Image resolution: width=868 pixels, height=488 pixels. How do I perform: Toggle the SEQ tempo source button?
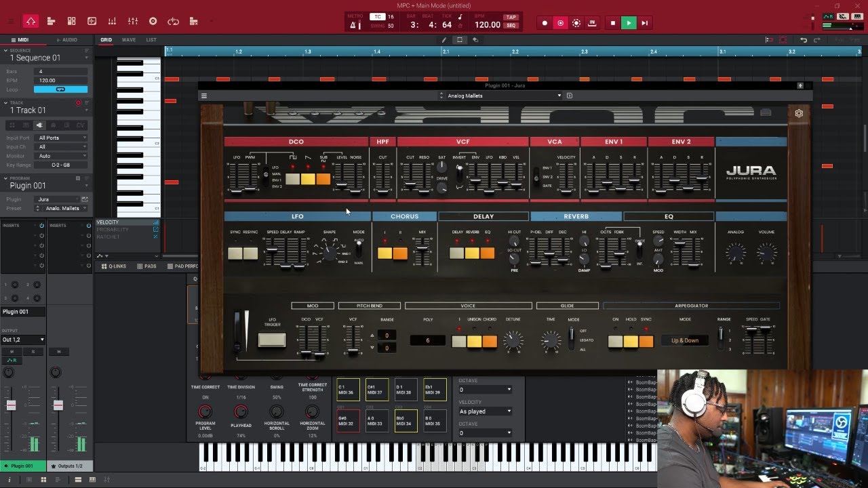pos(511,25)
